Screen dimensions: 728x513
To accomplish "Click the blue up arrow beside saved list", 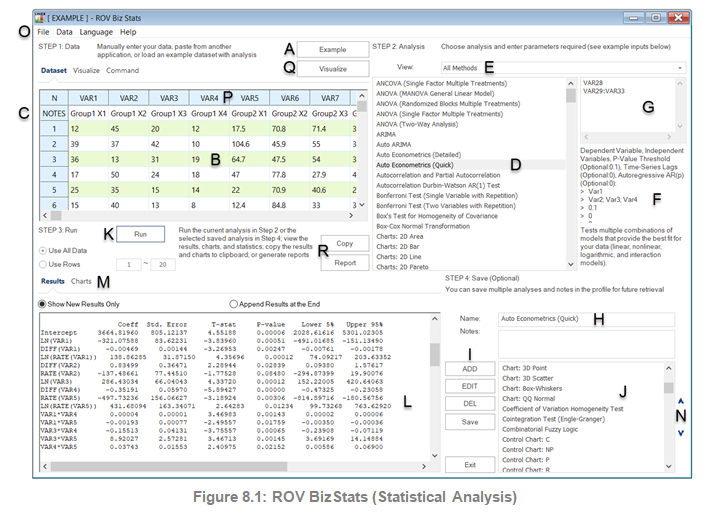I will point(710,399).
